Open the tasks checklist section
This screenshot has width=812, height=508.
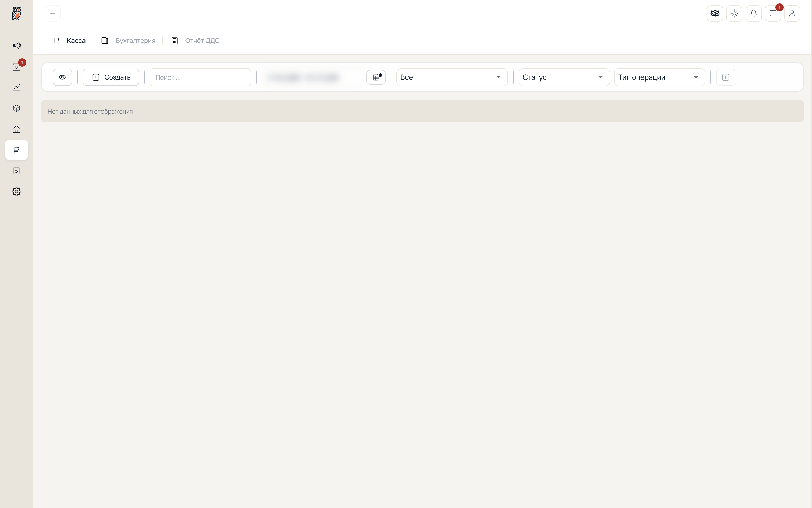click(x=16, y=171)
